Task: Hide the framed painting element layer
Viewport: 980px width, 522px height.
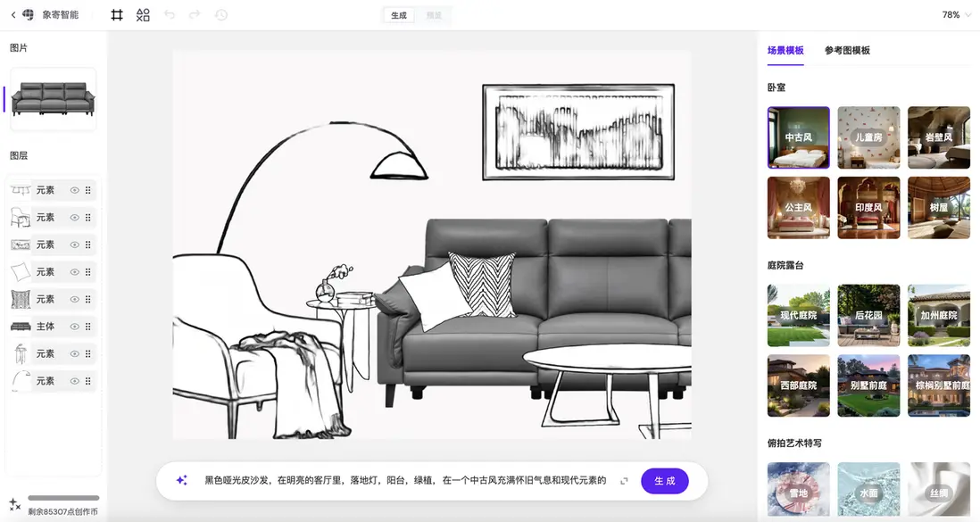Action: 74,244
